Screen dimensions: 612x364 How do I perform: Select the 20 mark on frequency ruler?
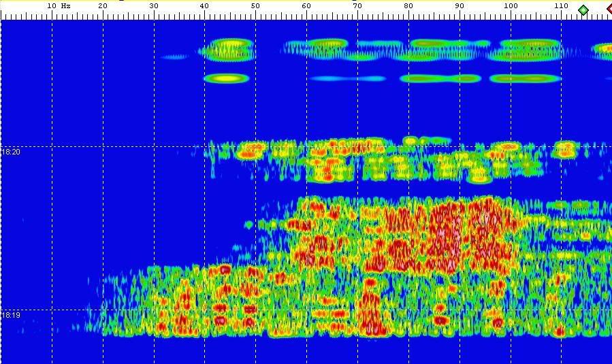pyautogui.click(x=103, y=6)
